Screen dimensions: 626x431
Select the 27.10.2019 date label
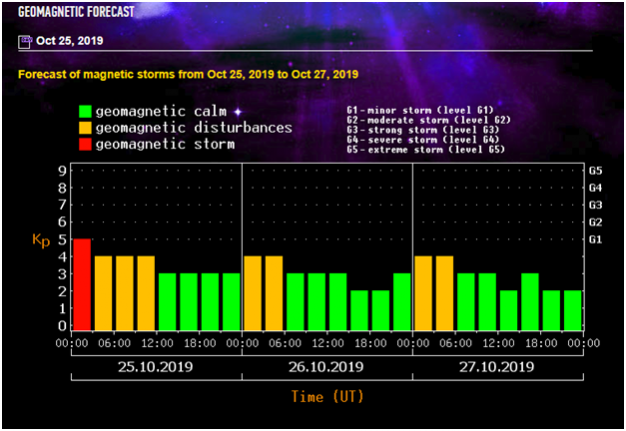click(x=497, y=366)
